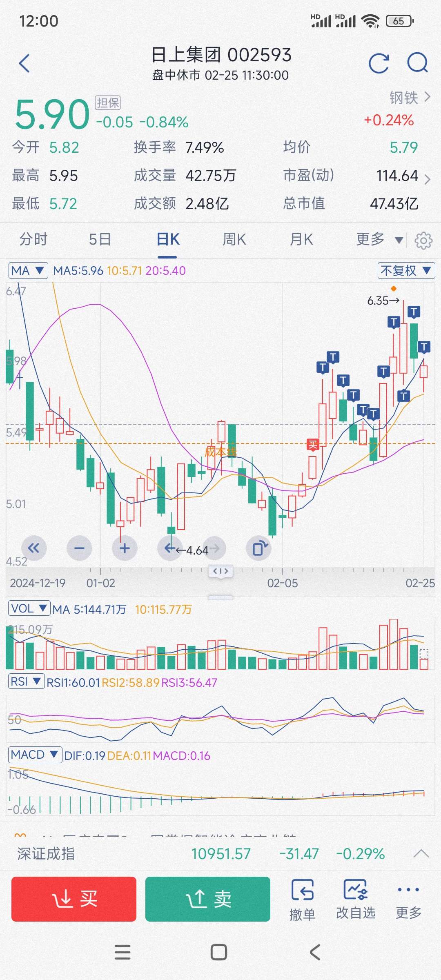Viewport: 441px width, 980px height.
Task: Open the RSI indicator dropdown
Action: (x=26, y=682)
